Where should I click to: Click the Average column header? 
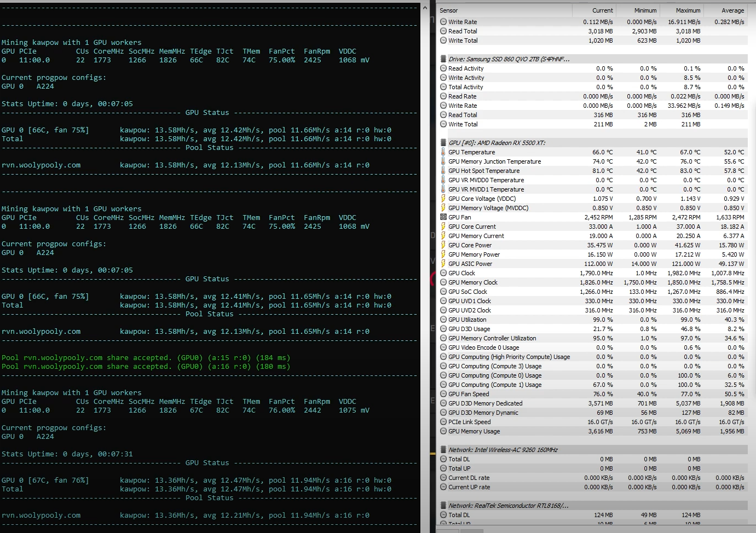click(x=726, y=10)
